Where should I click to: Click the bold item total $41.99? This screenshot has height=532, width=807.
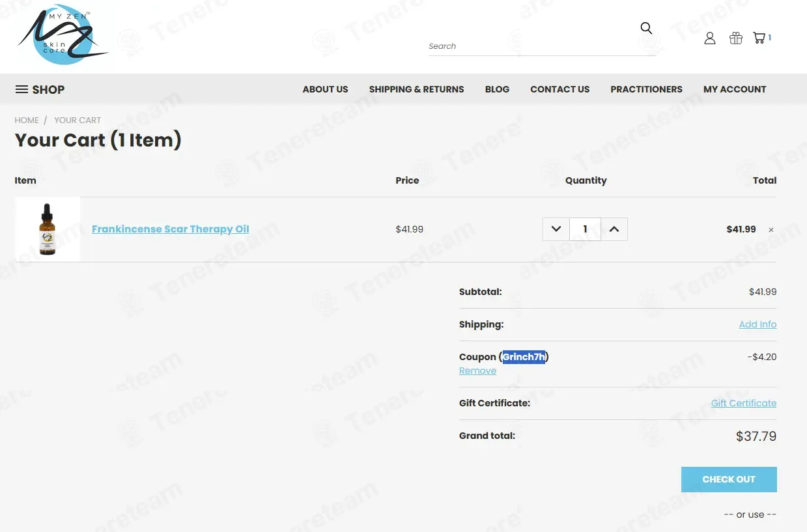pos(741,229)
